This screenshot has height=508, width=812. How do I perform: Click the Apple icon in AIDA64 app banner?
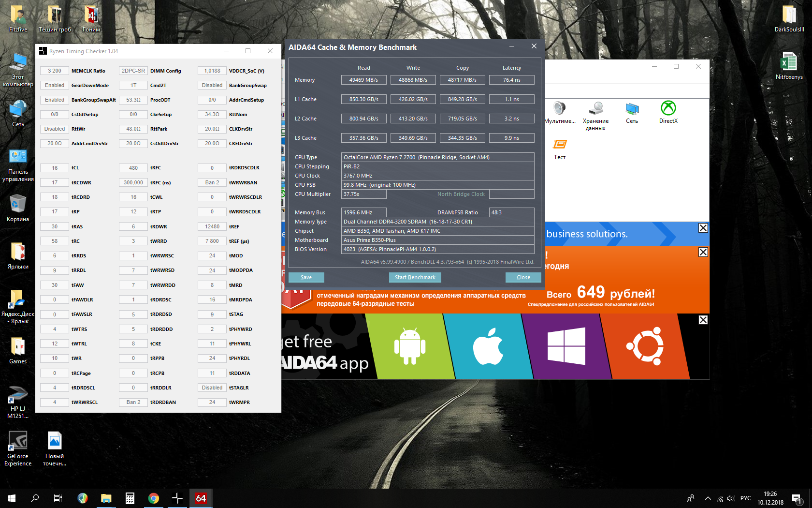click(x=488, y=346)
